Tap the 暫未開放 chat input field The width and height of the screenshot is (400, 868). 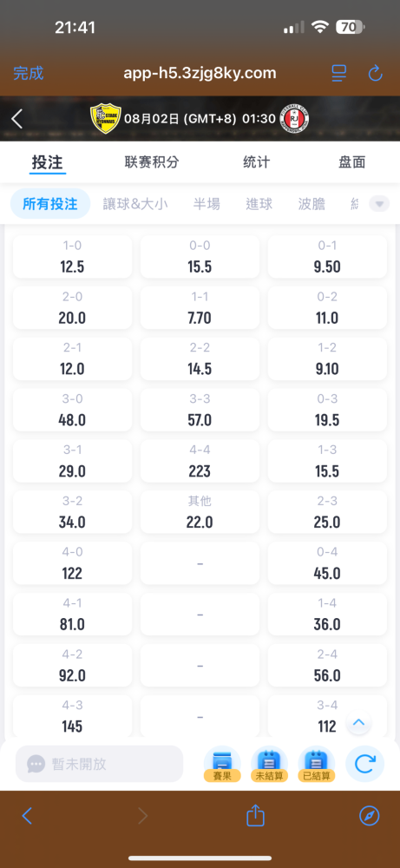99,764
